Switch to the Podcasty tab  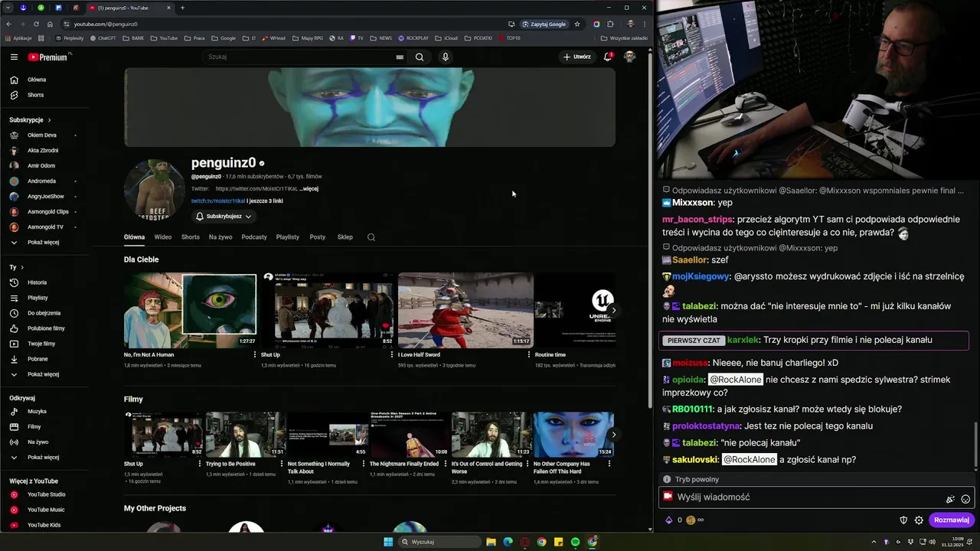[254, 237]
